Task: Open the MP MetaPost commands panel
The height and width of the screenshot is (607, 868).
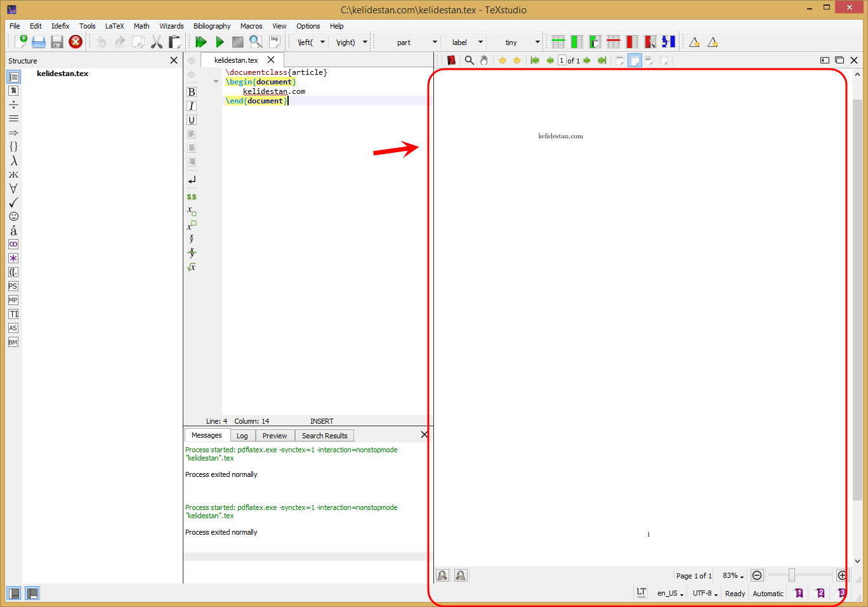Action: pyautogui.click(x=13, y=300)
